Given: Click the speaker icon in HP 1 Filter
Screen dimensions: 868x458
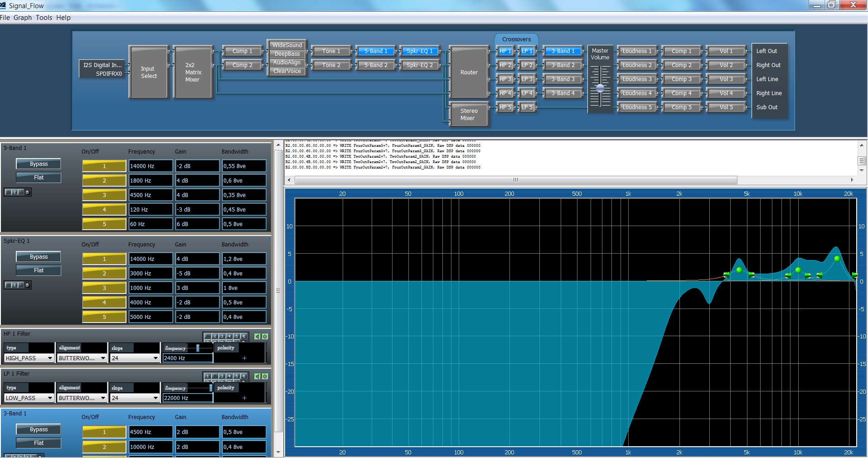Looking at the screenshot, I should [x=257, y=336].
